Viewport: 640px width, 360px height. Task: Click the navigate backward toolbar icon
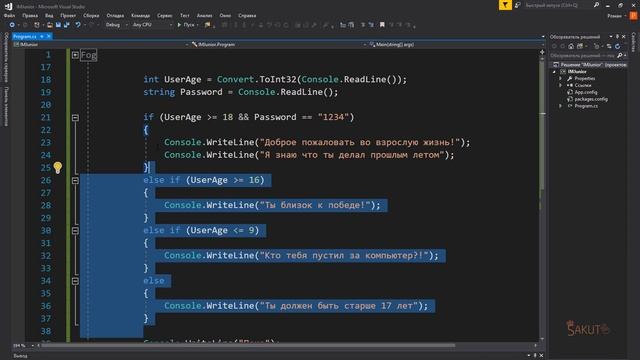pos(12,25)
